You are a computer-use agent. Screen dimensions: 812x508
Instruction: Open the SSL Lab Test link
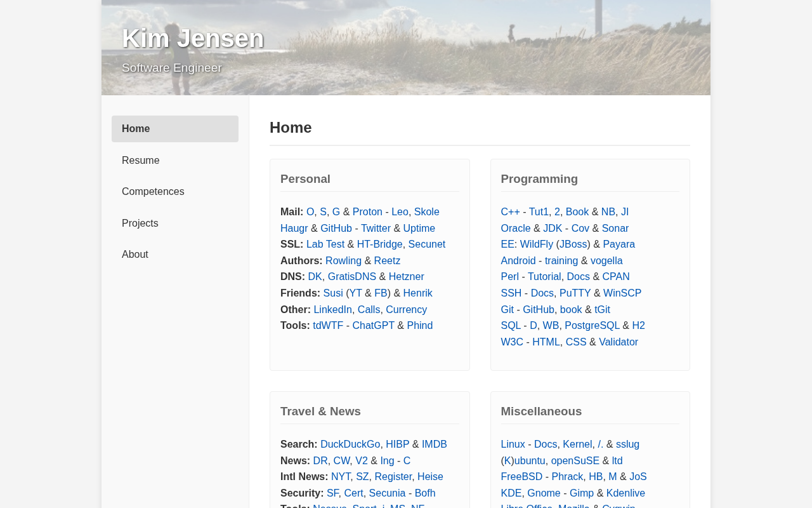(x=325, y=244)
